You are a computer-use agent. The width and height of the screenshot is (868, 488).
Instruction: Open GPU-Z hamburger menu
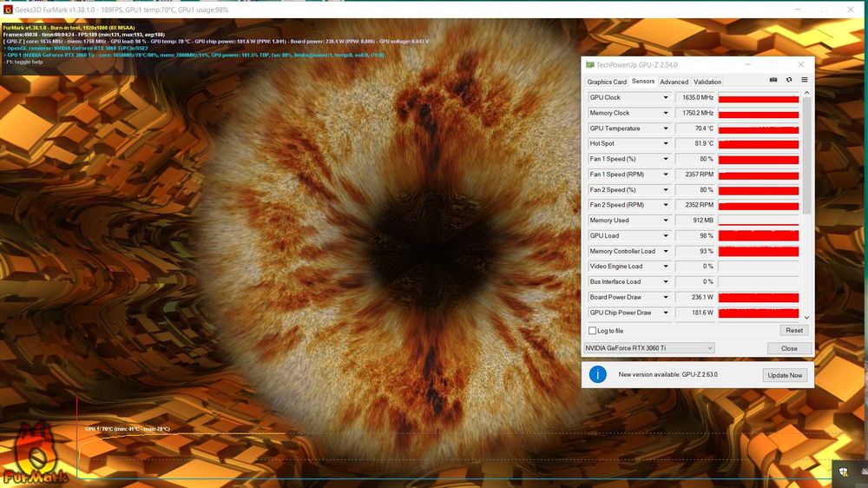tap(805, 80)
